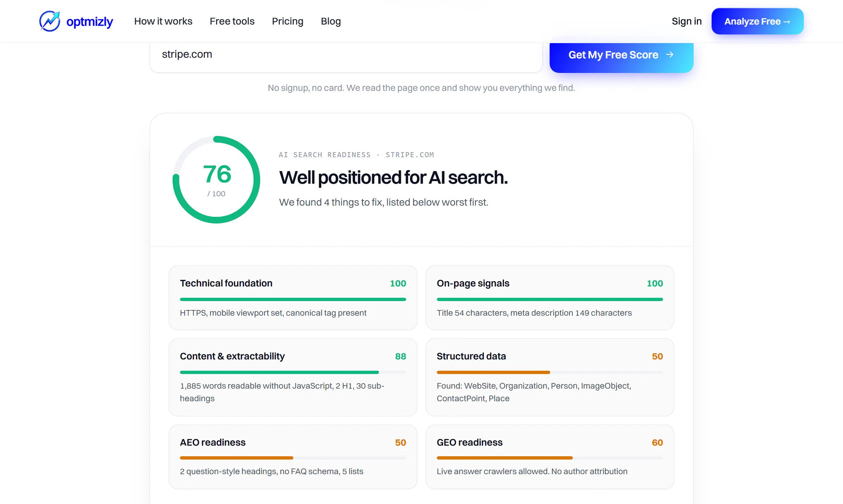Click 'Well positioned for AI search.' headline
Image resolution: width=843 pixels, height=504 pixels.
pyautogui.click(x=393, y=178)
